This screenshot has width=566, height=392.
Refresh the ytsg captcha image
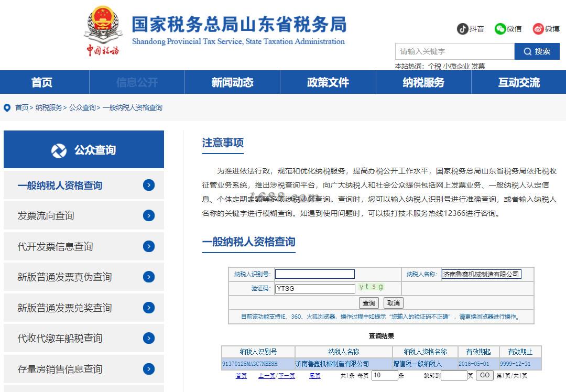tap(371, 287)
